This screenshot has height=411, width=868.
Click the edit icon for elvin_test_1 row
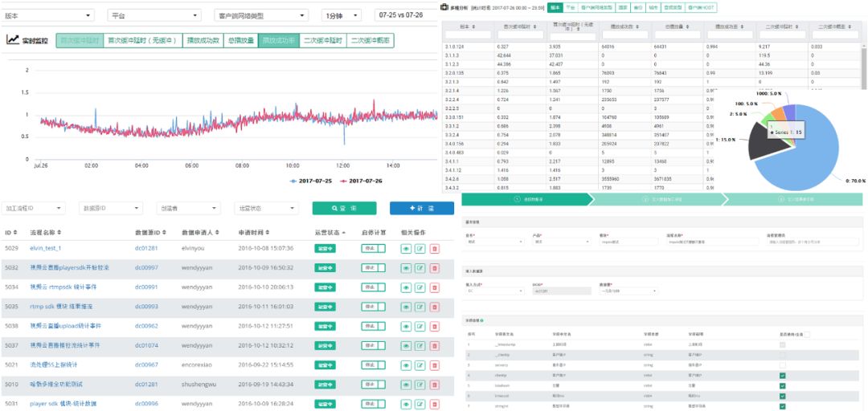tap(420, 248)
